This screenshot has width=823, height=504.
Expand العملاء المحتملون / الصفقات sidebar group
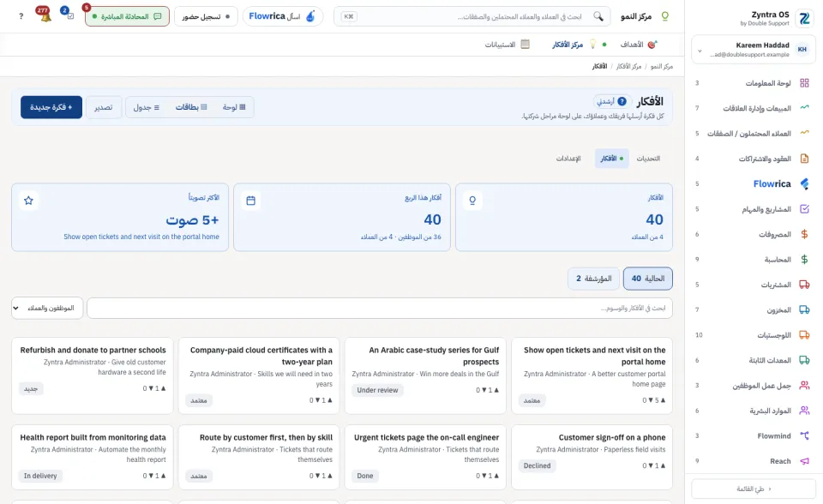point(754,134)
